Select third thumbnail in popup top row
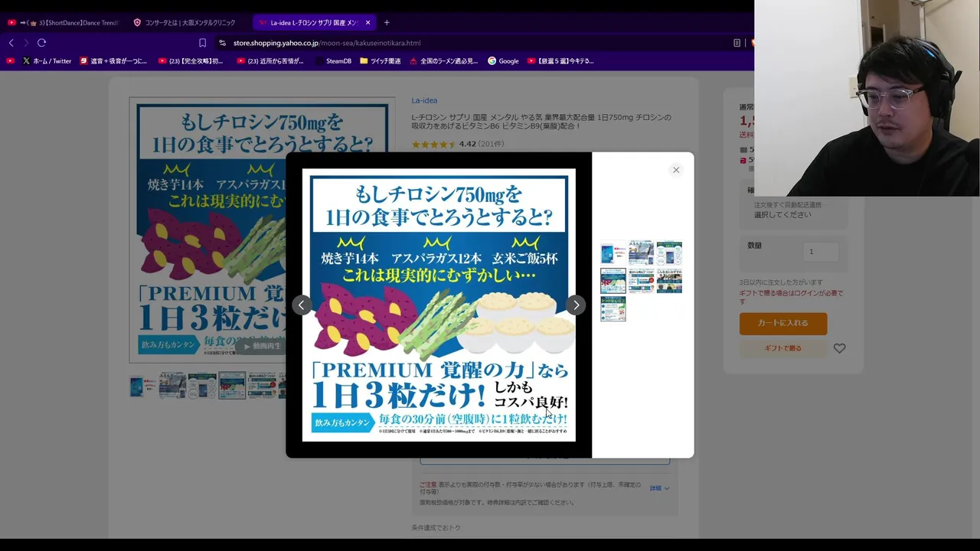 669,253
